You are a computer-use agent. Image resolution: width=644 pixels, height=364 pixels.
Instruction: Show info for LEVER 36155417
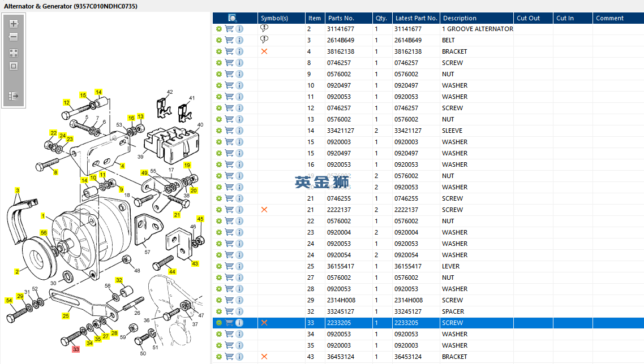[239, 266]
